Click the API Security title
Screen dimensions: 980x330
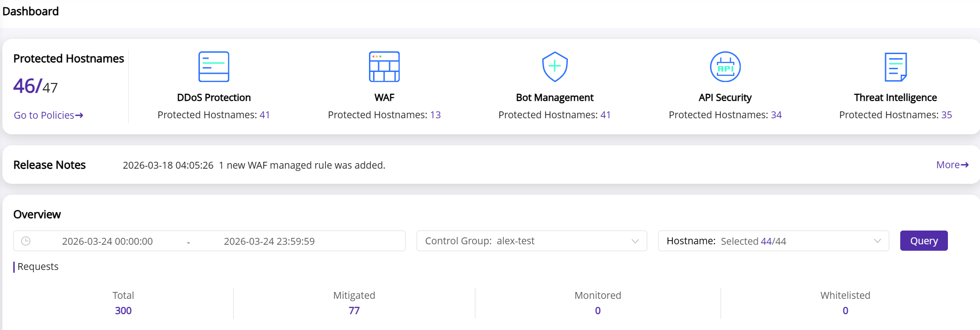point(725,98)
